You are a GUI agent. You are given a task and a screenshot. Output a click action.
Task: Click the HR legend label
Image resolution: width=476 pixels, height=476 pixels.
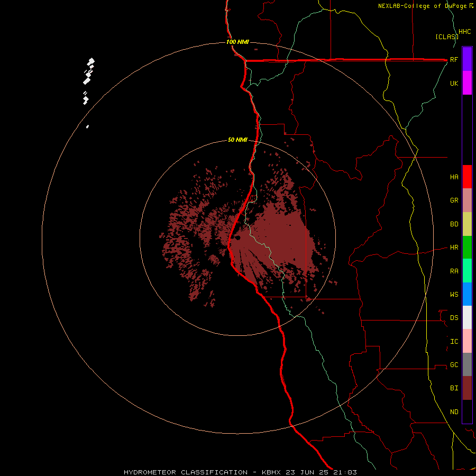coord(454,248)
